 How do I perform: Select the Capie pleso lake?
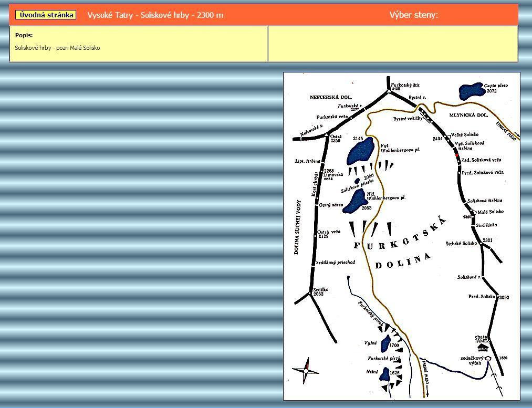coord(471,91)
